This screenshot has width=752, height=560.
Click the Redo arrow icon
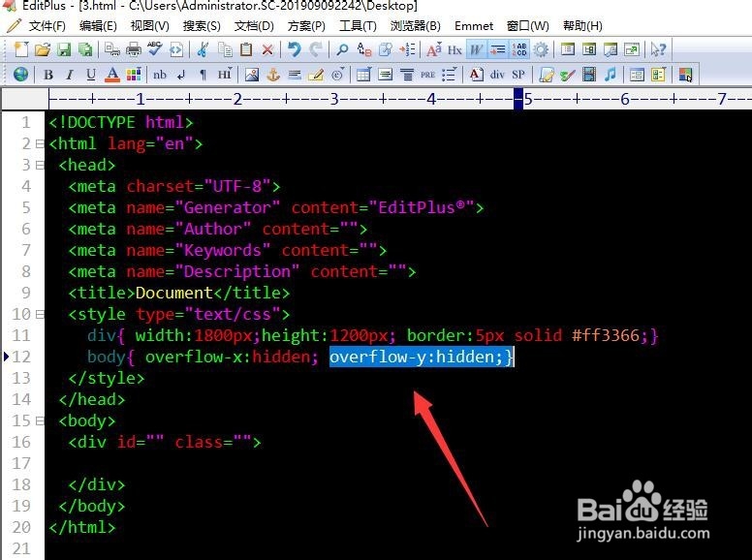(316, 48)
